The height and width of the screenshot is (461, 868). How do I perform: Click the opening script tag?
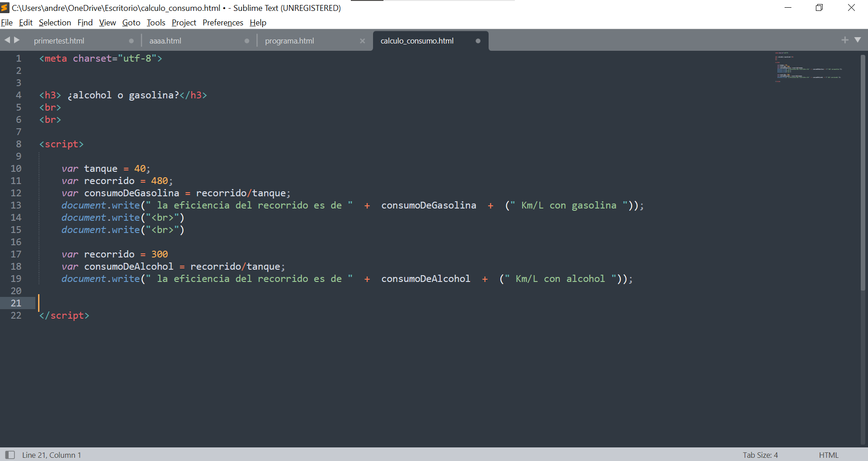pyautogui.click(x=61, y=144)
